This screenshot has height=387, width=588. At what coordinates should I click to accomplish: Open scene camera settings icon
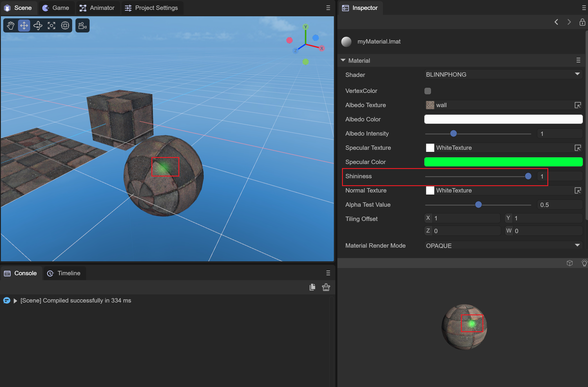pyautogui.click(x=82, y=26)
